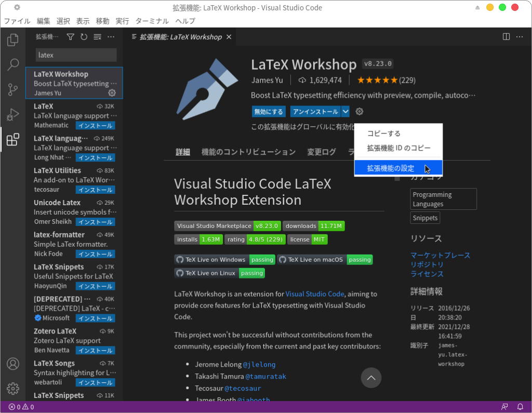Open notifications bell in status bar
Screen dimensions: 532x413
click(x=520, y=407)
